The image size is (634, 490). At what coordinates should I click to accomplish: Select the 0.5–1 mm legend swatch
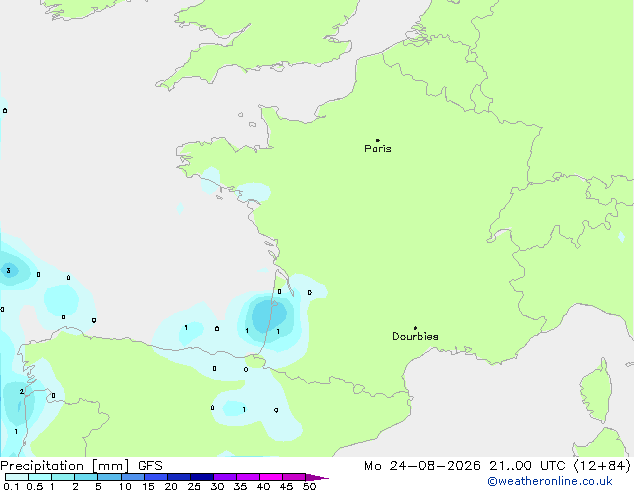[x=40, y=477]
